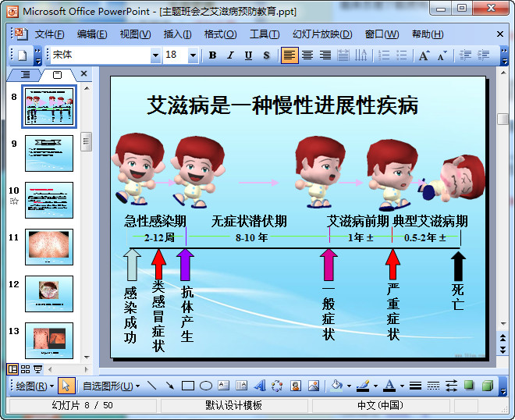The width and height of the screenshot is (515, 420).
Task: Insert a vertical Text Box
Action: click(x=241, y=386)
